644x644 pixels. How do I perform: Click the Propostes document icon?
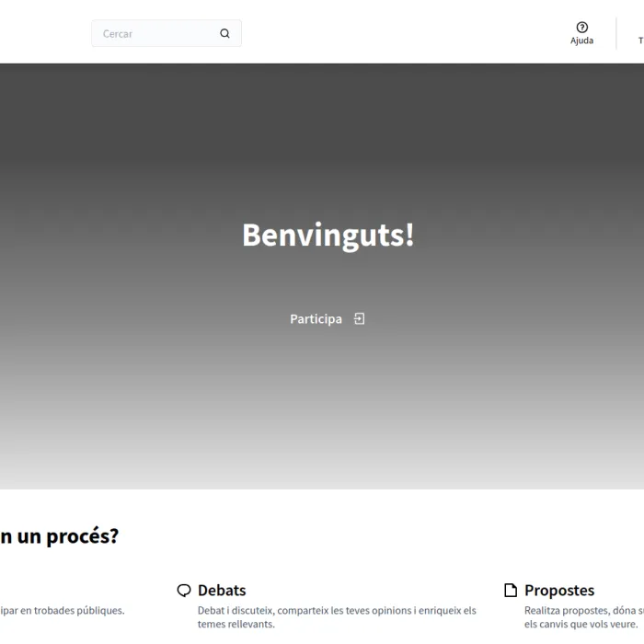[511, 591]
